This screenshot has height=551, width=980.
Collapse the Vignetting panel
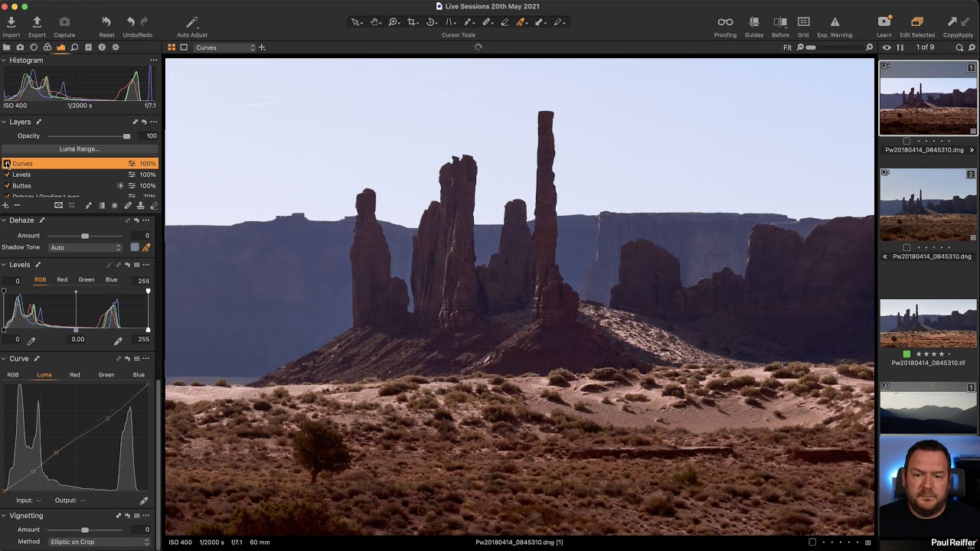(4, 516)
